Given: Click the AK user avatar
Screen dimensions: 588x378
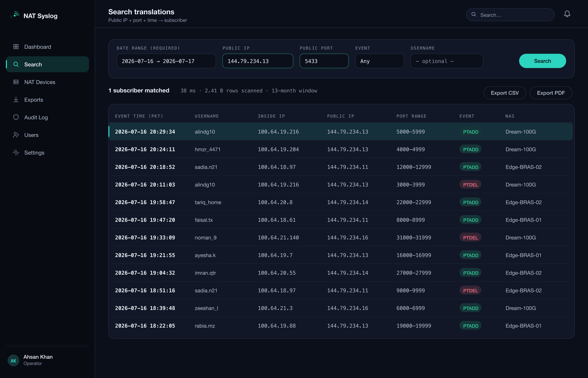Looking at the screenshot, I should pos(14,360).
